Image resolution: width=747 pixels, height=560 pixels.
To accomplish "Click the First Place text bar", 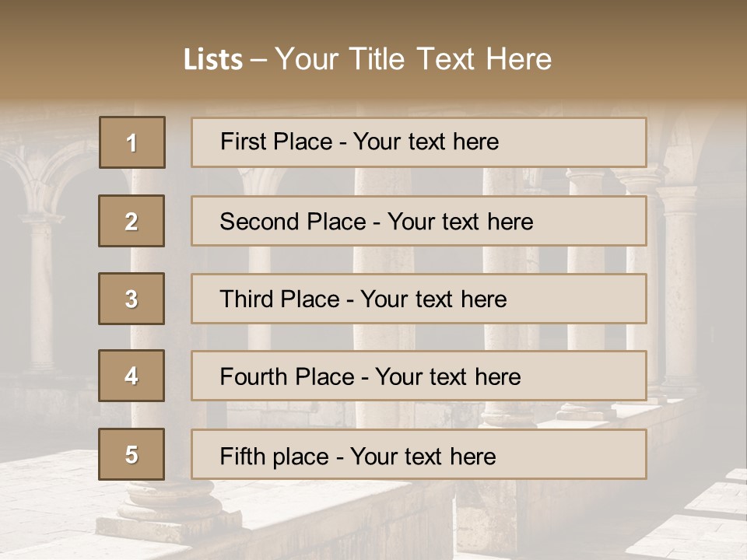I will [419, 142].
